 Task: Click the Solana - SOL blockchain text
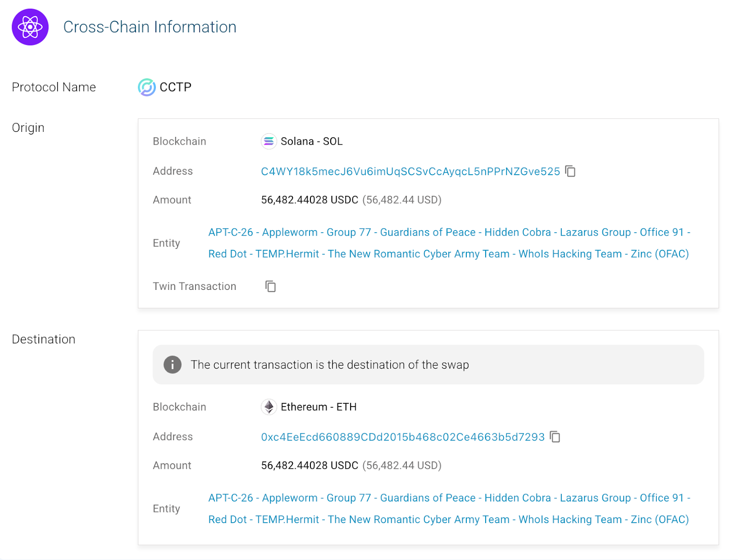pyautogui.click(x=312, y=141)
